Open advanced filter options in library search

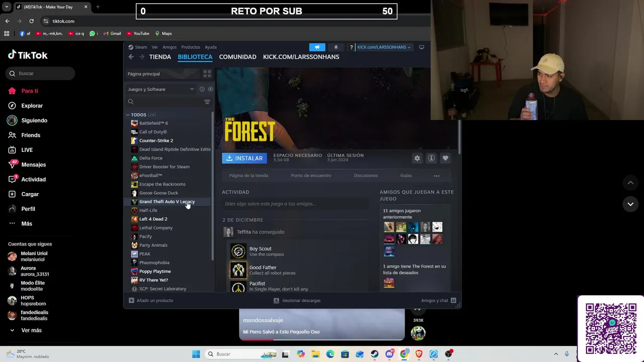click(207, 102)
